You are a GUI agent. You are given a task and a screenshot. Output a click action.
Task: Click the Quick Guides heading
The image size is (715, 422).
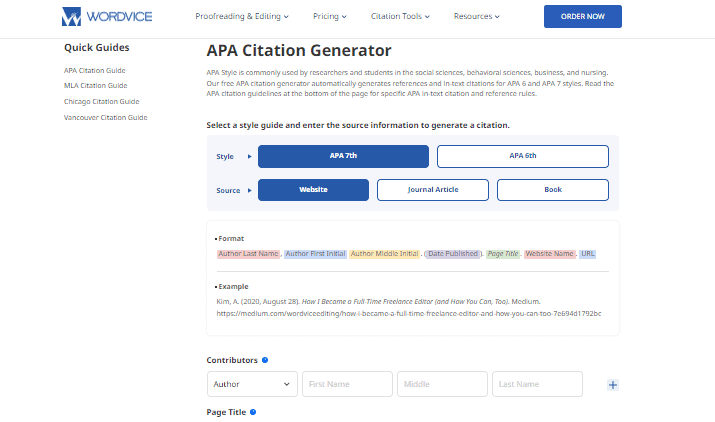pos(97,47)
